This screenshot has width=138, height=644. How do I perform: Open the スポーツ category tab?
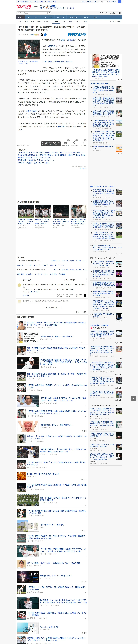pos(56,21)
